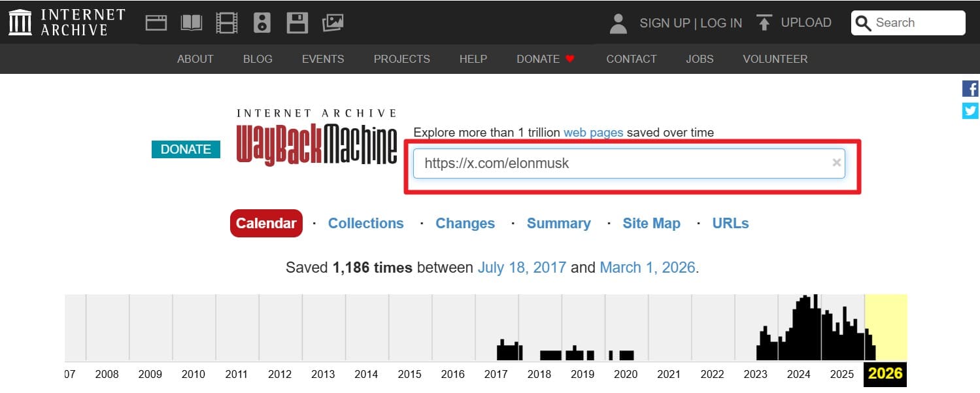Select year 2025 on the timeline
This screenshot has width=980, height=393.
[x=842, y=374]
